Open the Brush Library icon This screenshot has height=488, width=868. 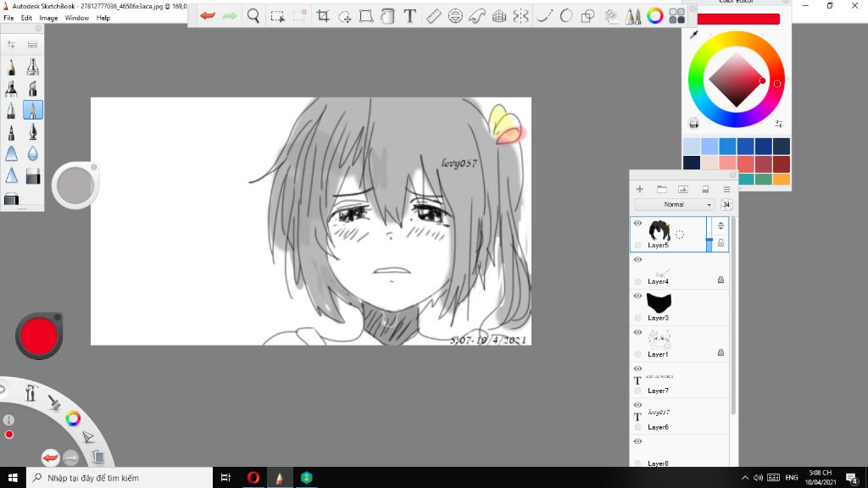pyautogui.click(x=33, y=44)
